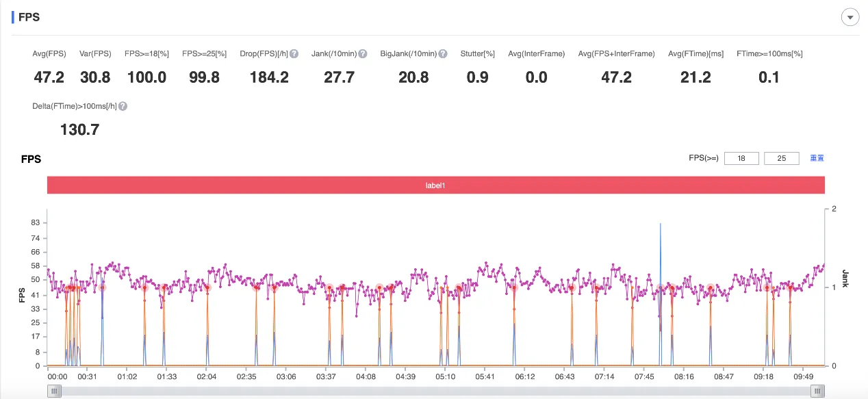Select the red label1 bar
The width and height of the screenshot is (868, 399).
point(436,185)
